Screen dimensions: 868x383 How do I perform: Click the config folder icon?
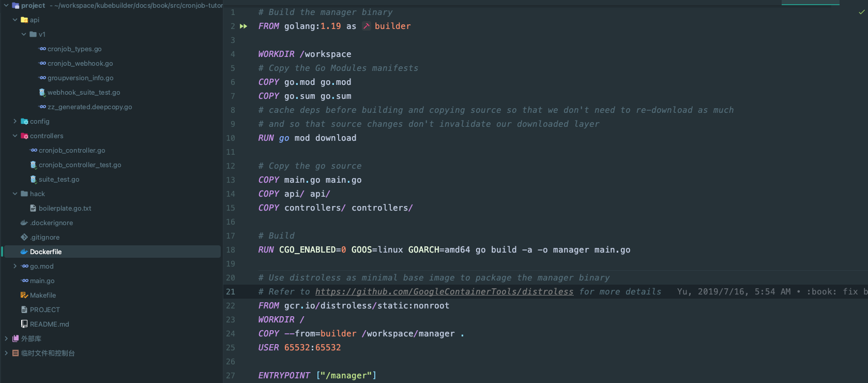[x=24, y=121]
